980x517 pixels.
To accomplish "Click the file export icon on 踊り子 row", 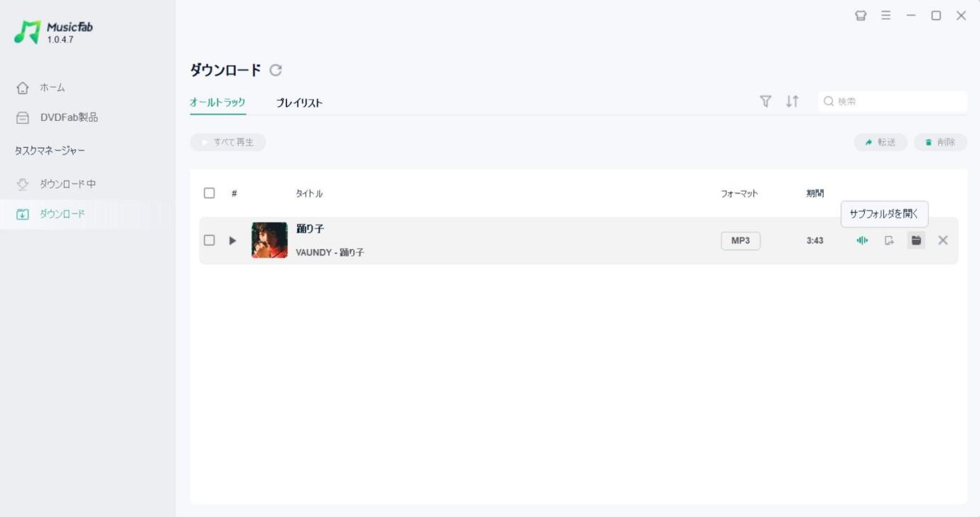I will click(889, 240).
